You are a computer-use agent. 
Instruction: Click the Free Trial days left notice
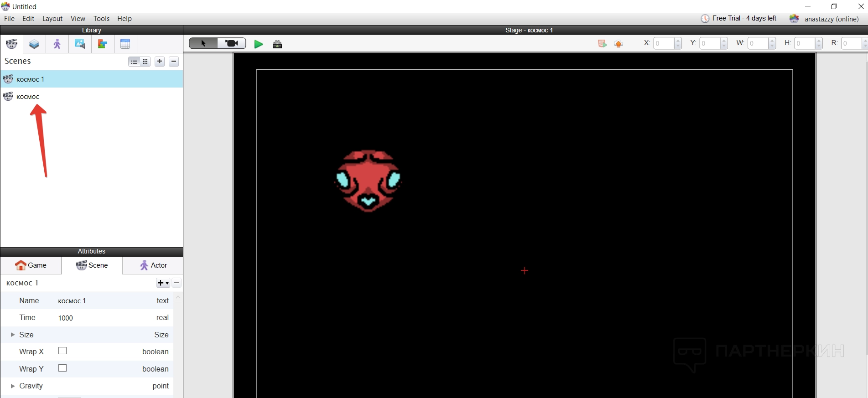tap(744, 18)
